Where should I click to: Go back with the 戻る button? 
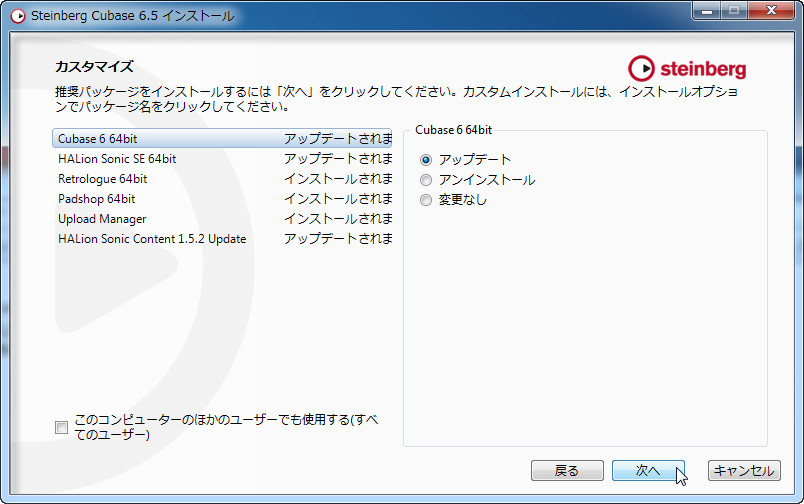click(x=567, y=470)
